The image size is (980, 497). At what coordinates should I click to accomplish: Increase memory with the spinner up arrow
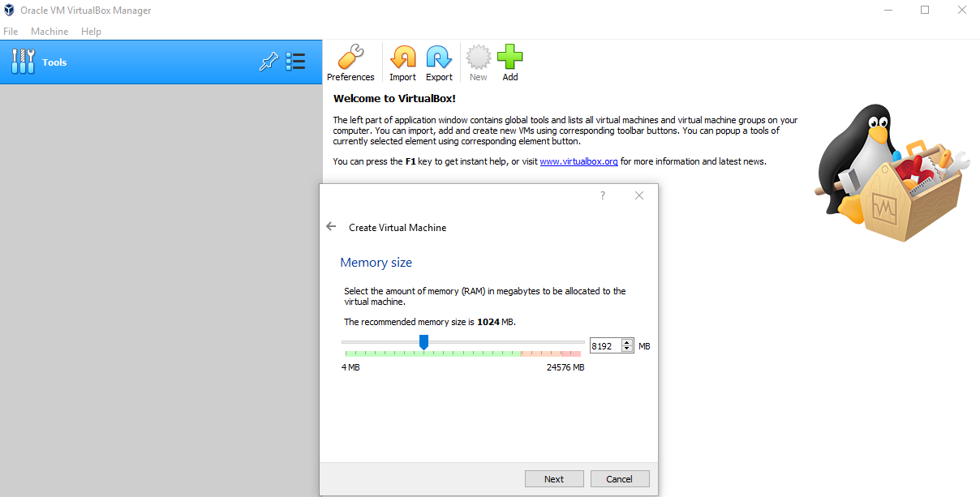tap(627, 342)
